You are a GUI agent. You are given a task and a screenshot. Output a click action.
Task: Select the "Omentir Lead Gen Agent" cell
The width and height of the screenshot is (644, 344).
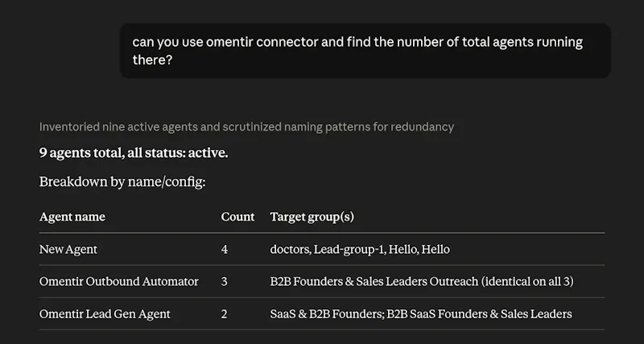pos(105,314)
